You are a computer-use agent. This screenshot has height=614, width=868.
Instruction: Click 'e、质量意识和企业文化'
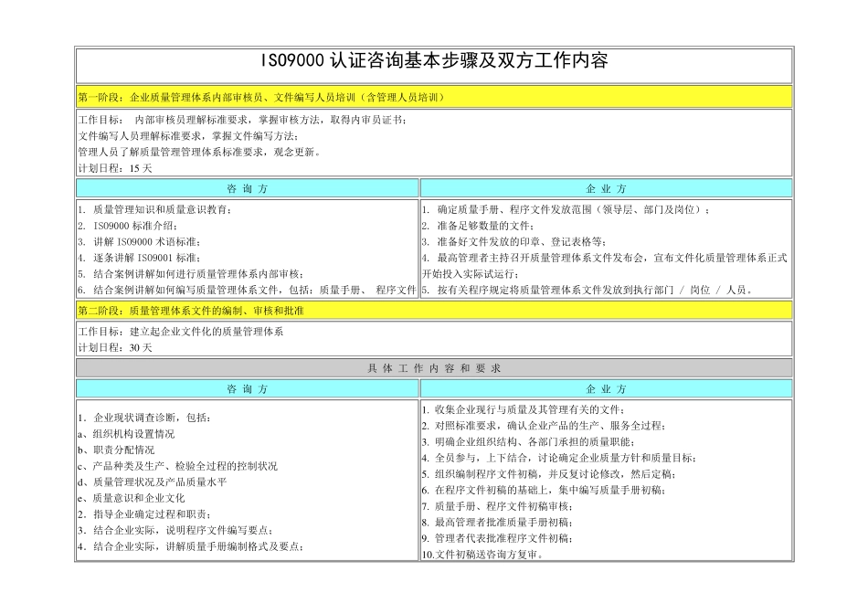[132, 498]
